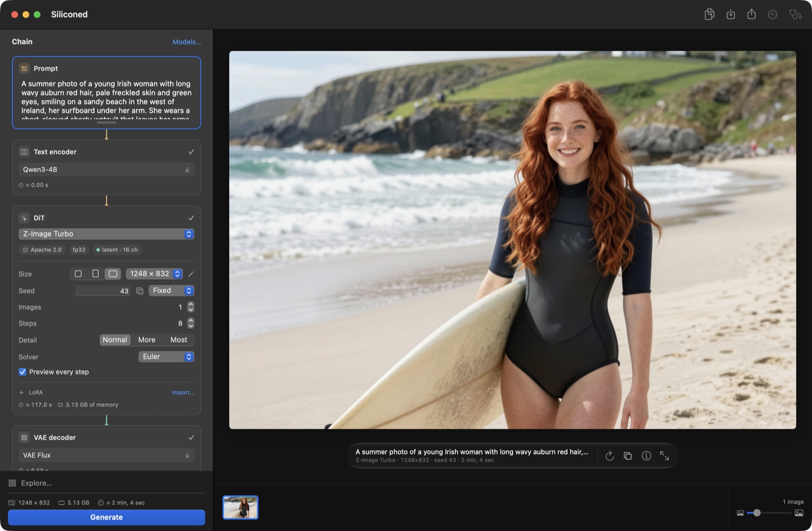812x531 pixels.
Task: Set Detail to More
Action: tap(147, 340)
